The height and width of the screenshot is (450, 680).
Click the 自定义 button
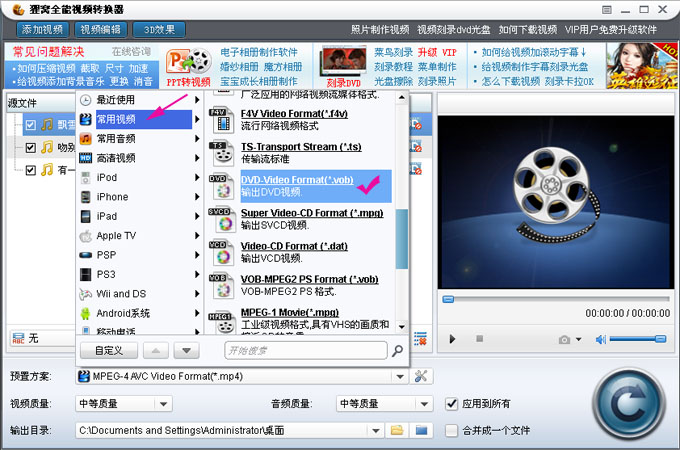(108, 351)
